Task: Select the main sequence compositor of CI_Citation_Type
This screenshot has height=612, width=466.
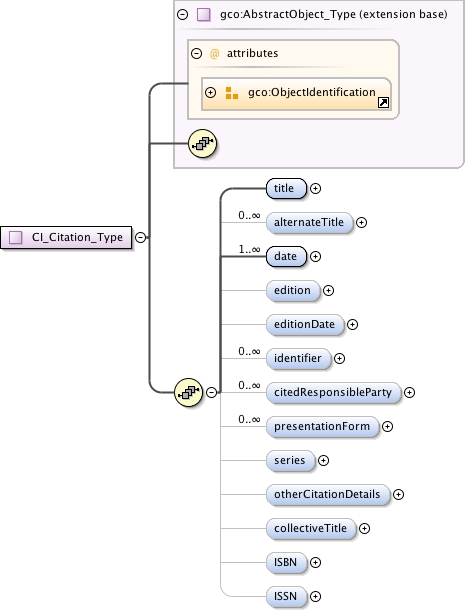Action: click(x=189, y=392)
